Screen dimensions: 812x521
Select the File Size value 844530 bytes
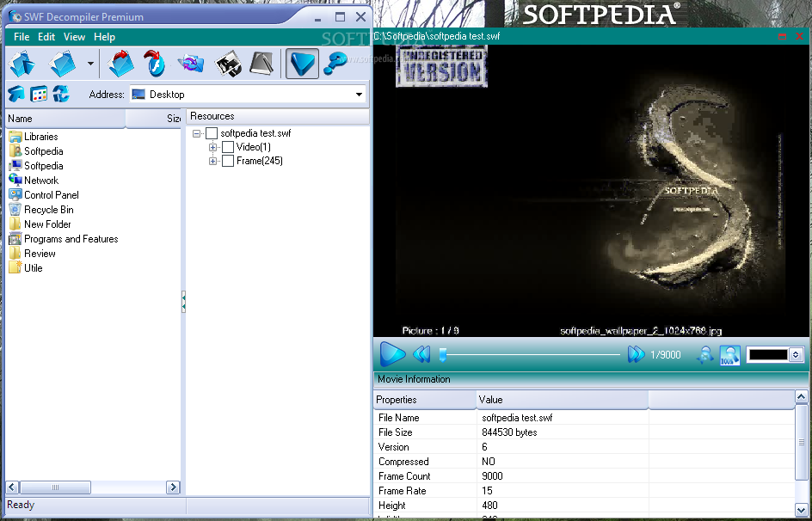[x=509, y=432]
